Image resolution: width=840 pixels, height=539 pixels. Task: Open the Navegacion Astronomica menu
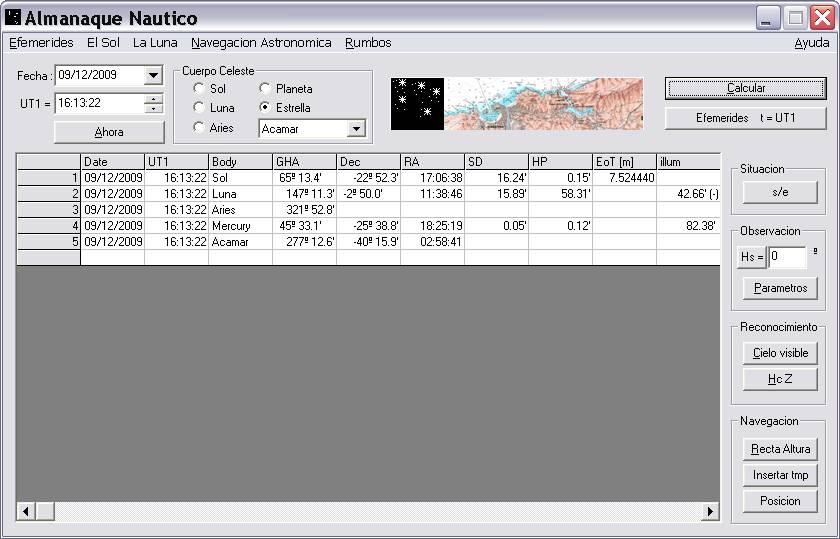coord(261,43)
